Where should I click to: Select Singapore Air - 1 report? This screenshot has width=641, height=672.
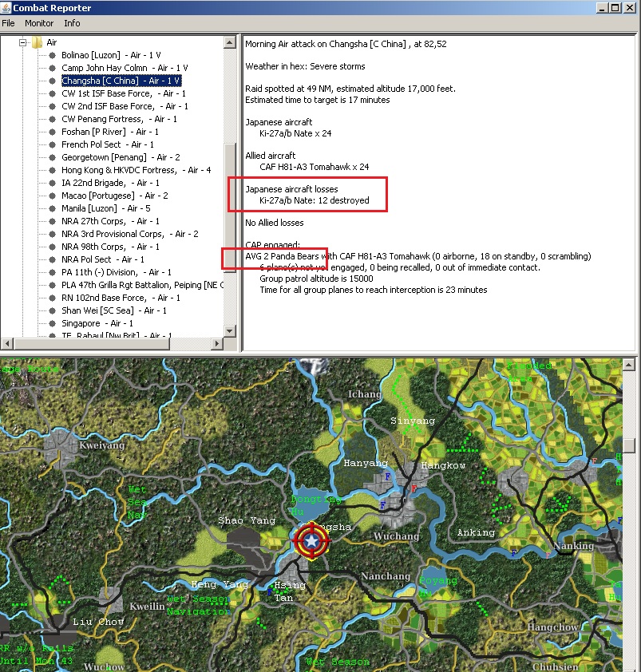(97, 323)
